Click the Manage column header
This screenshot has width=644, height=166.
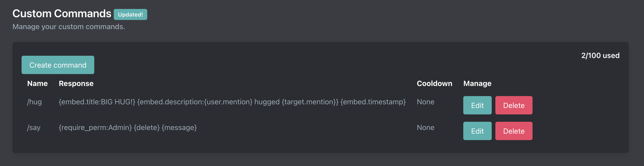pos(477,83)
